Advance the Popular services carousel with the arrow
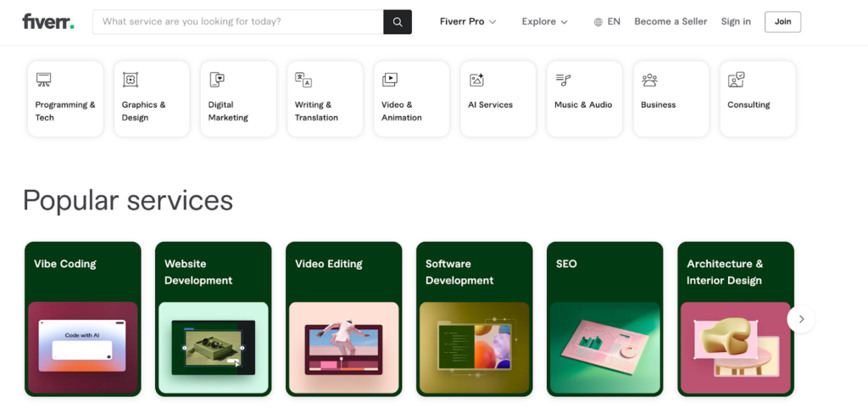868x414 pixels. (x=801, y=319)
